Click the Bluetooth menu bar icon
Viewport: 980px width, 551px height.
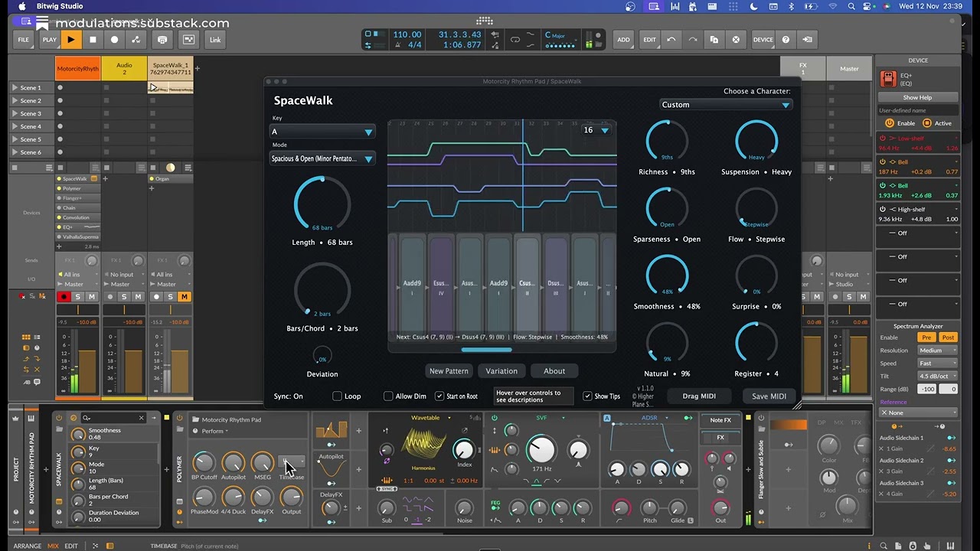coord(792,6)
